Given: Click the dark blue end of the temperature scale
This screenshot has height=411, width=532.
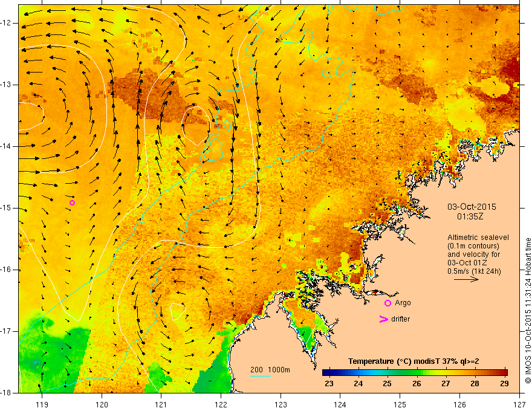Looking at the screenshot, I should click(326, 373).
